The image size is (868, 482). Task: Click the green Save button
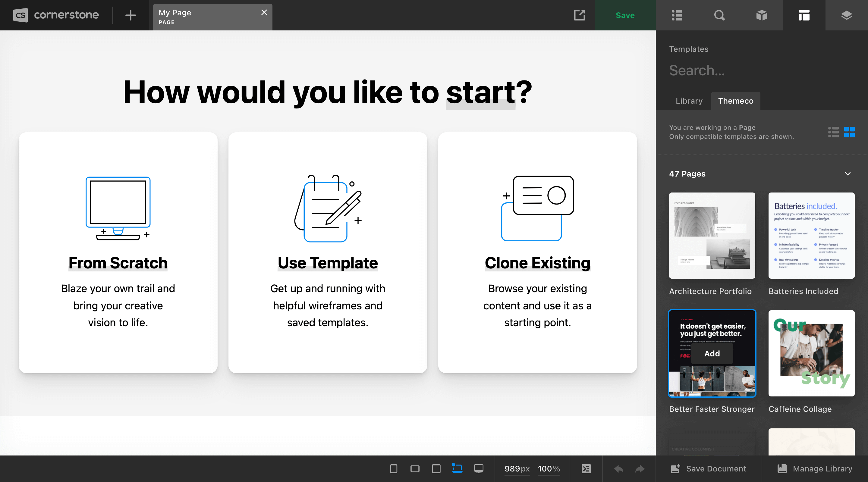tap(625, 15)
